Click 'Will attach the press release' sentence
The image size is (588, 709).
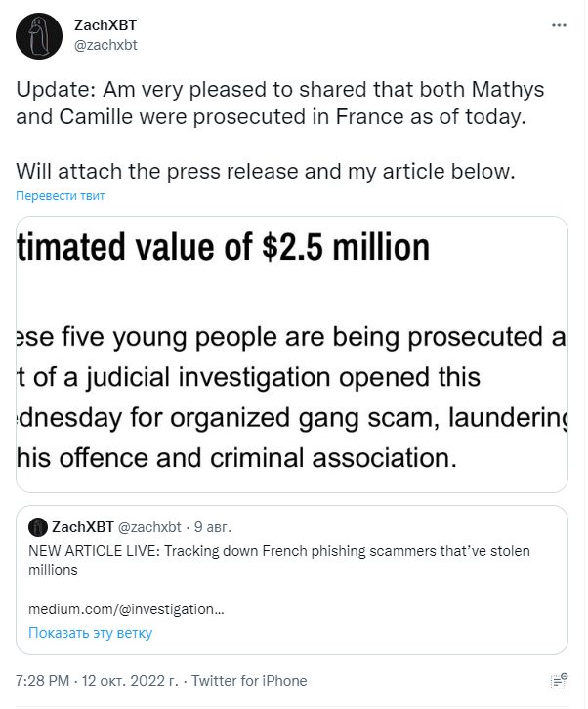coord(266,171)
